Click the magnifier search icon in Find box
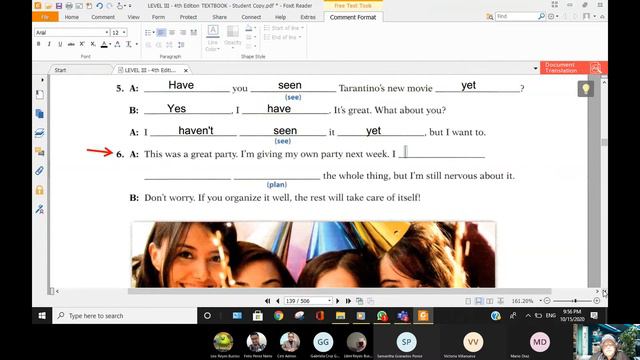This screenshot has height=360, width=640. click(541, 16)
